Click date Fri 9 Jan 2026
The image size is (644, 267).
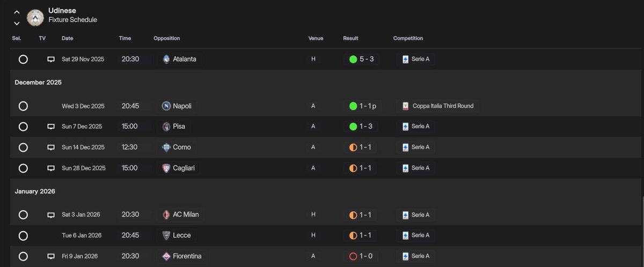pyautogui.click(x=80, y=256)
